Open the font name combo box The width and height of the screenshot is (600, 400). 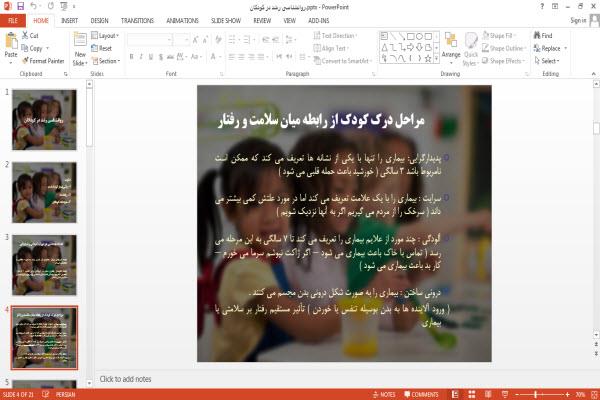150,39
